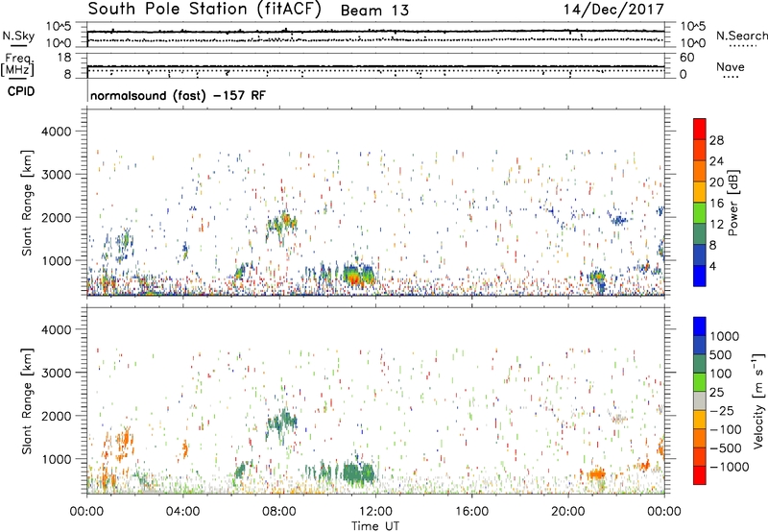
Task: Click the '-500' label on Velocity color bar
Action: tap(726, 448)
